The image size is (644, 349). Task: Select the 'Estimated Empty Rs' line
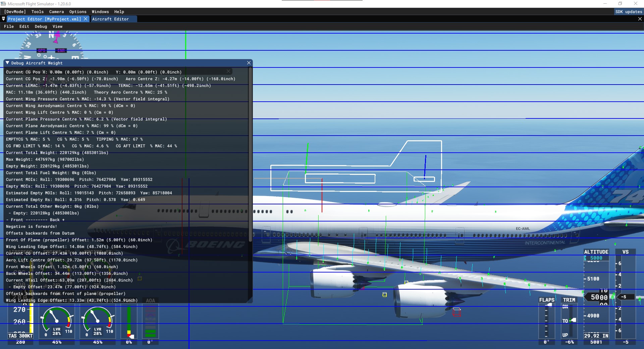pos(75,200)
